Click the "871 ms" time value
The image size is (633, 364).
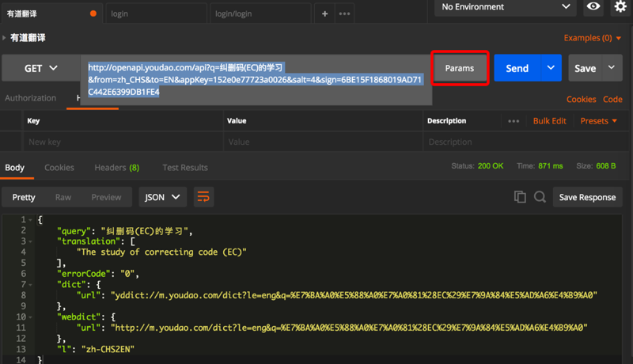550,166
